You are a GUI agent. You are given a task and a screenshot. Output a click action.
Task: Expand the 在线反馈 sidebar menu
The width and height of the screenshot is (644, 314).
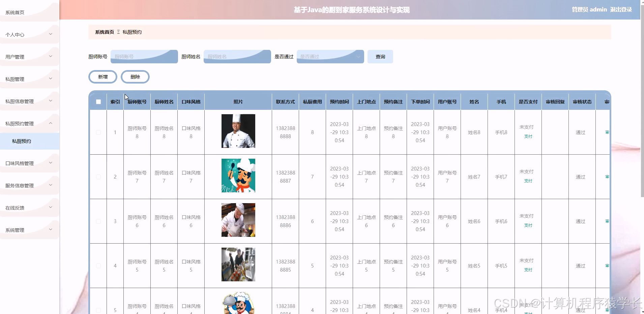(30, 208)
